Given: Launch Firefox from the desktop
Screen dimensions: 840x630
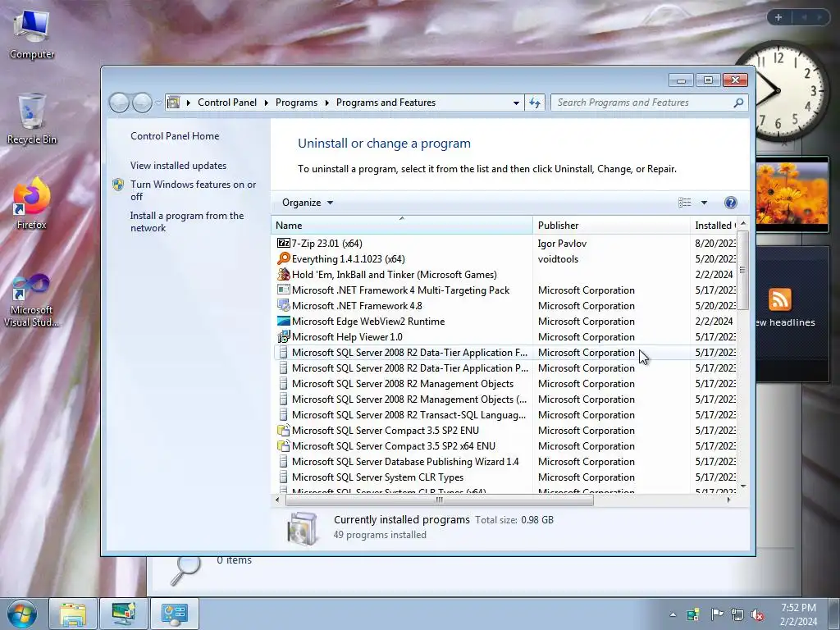Looking at the screenshot, I should [x=32, y=204].
